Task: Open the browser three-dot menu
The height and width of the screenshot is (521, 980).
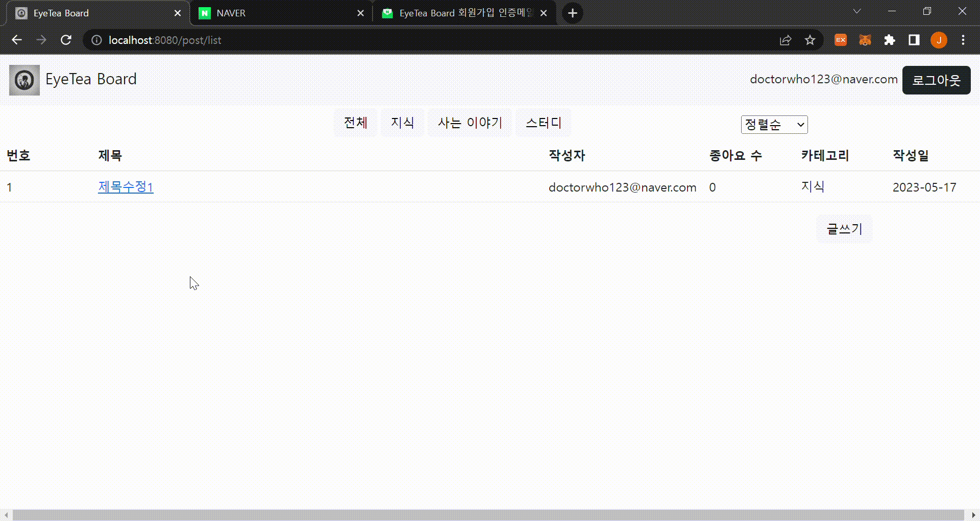Action: 963,40
